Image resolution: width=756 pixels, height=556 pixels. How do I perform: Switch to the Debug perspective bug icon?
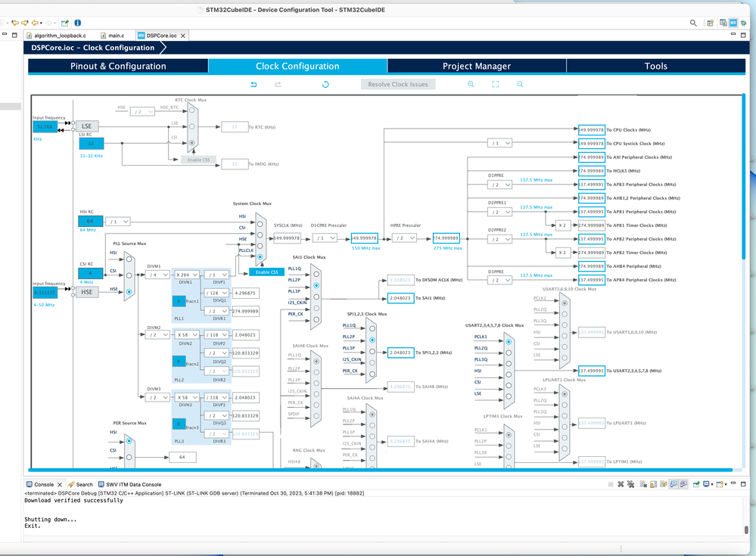click(743, 23)
